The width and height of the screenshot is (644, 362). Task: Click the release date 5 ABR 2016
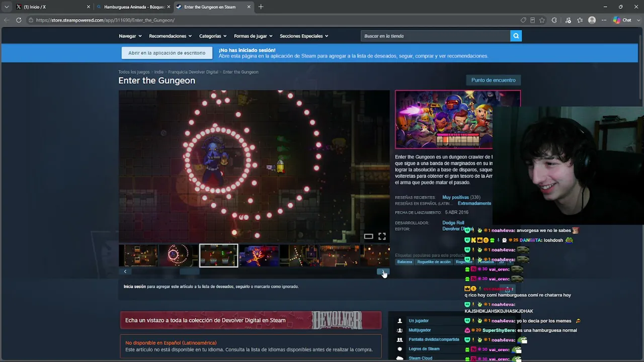457,213
